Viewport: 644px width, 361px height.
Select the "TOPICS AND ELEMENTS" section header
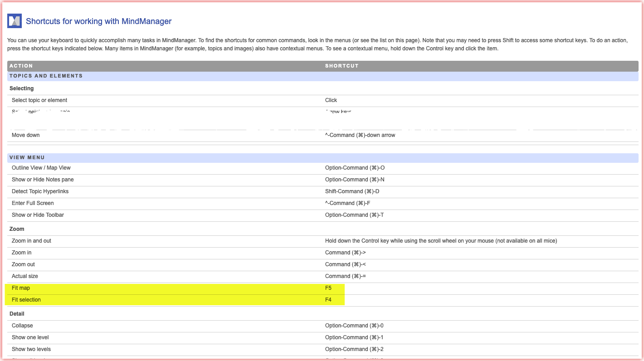(46, 76)
